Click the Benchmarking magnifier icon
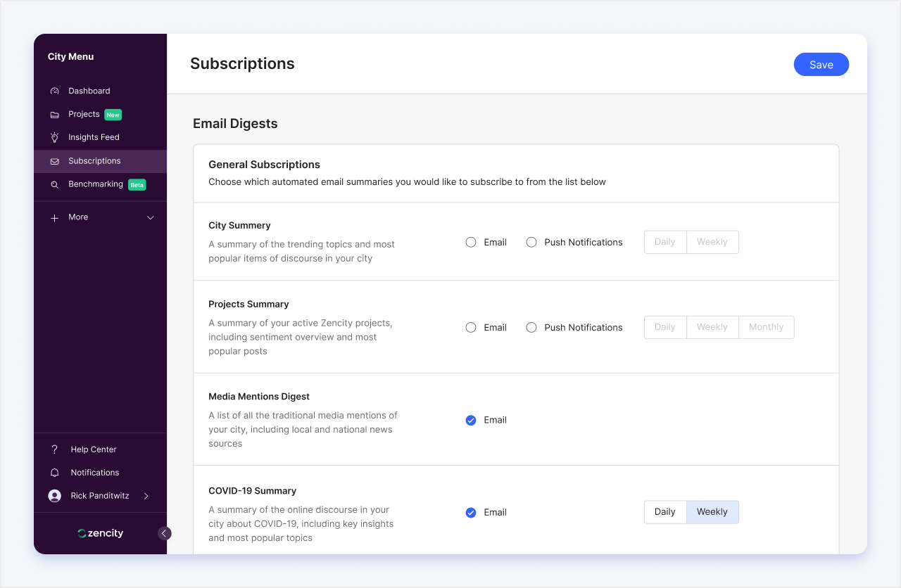The height and width of the screenshot is (588, 901). point(54,184)
